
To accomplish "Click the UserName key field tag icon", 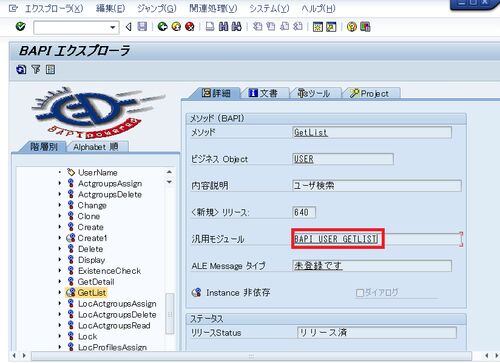I will click(71, 172).
